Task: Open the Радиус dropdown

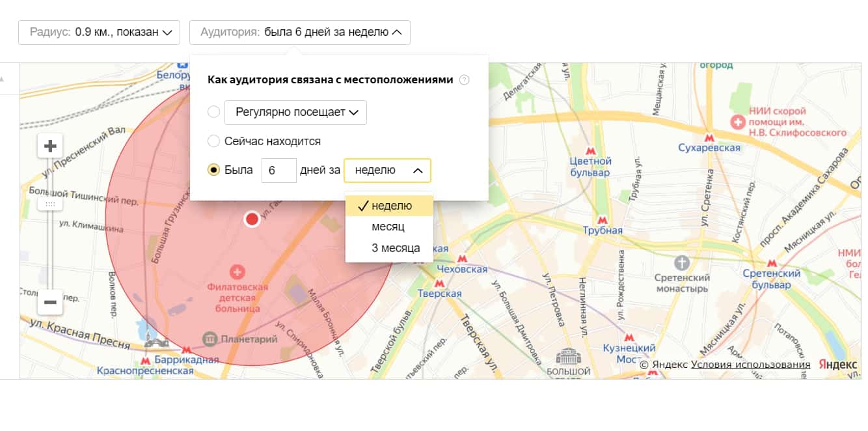Action: click(99, 32)
